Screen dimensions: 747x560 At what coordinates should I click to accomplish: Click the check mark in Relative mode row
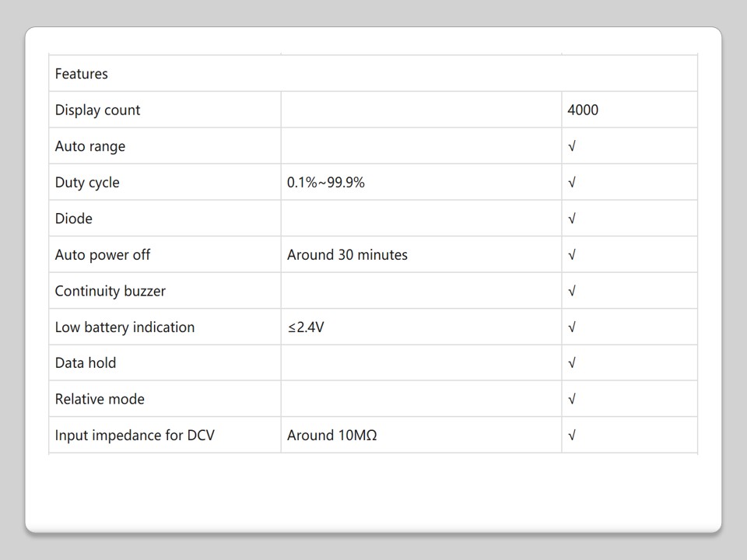click(572, 399)
